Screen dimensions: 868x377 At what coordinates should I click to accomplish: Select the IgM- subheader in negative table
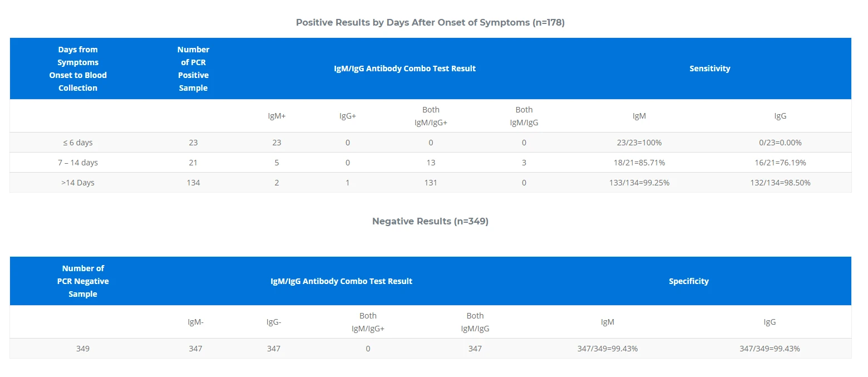click(196, 322)
